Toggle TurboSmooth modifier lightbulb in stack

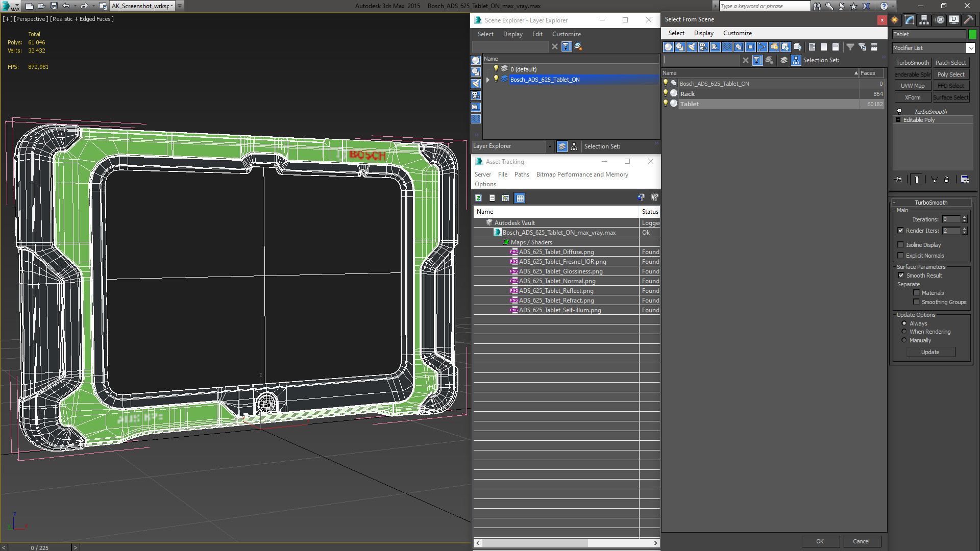[x=899, y=111]
